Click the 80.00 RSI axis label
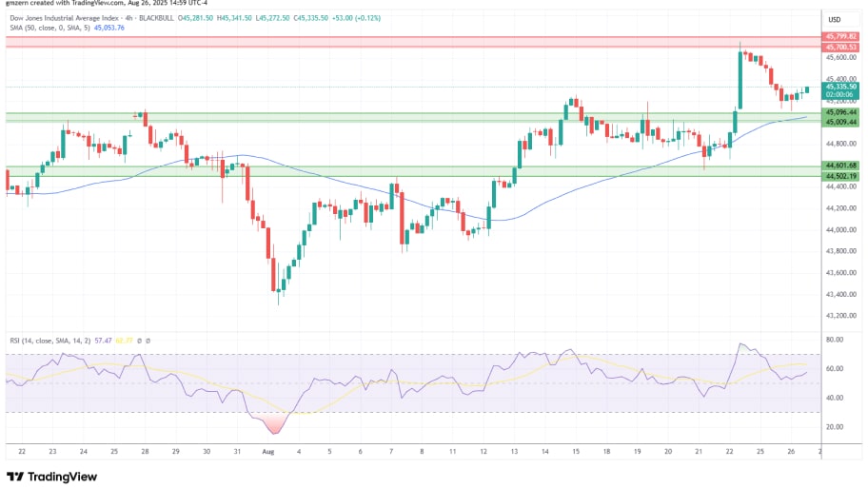This screenshot has height=488, width=868. pos(835,340)
